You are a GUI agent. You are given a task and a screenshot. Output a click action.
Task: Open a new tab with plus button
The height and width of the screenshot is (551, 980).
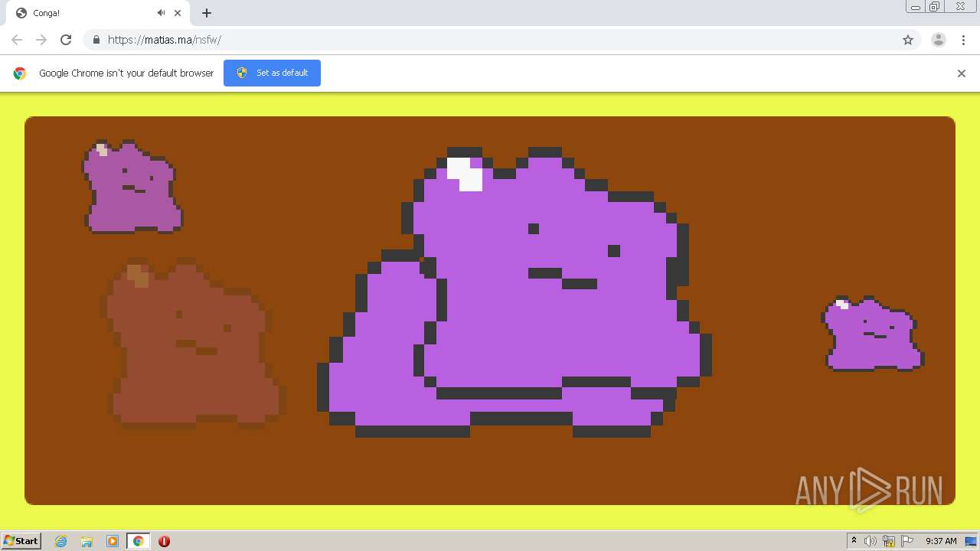(x=207, y=13)
